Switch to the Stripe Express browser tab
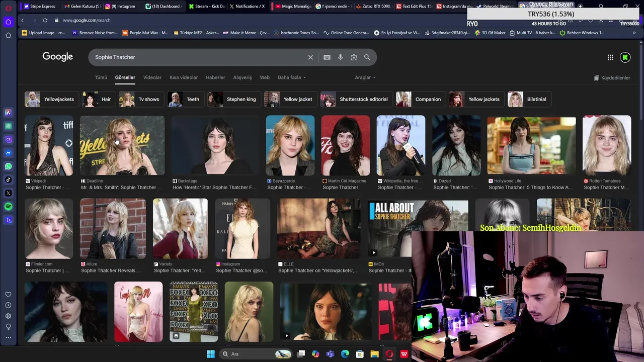 [40, 6]
